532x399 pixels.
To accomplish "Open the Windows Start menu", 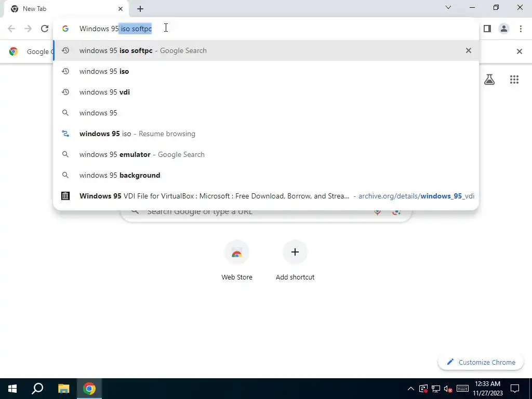I will click(x=12, y=389).
